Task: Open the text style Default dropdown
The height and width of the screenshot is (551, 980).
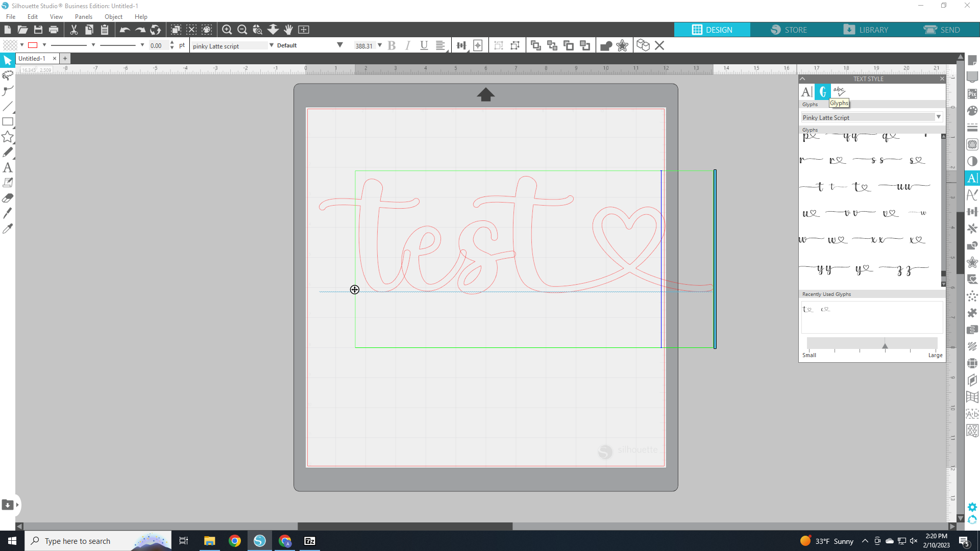Action: tap(340, 45)
